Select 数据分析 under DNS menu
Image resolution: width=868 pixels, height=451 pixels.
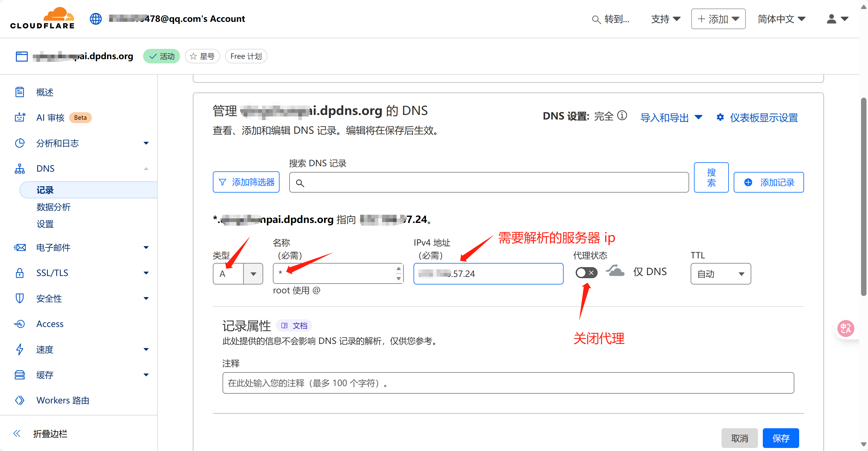pos(54,207)
